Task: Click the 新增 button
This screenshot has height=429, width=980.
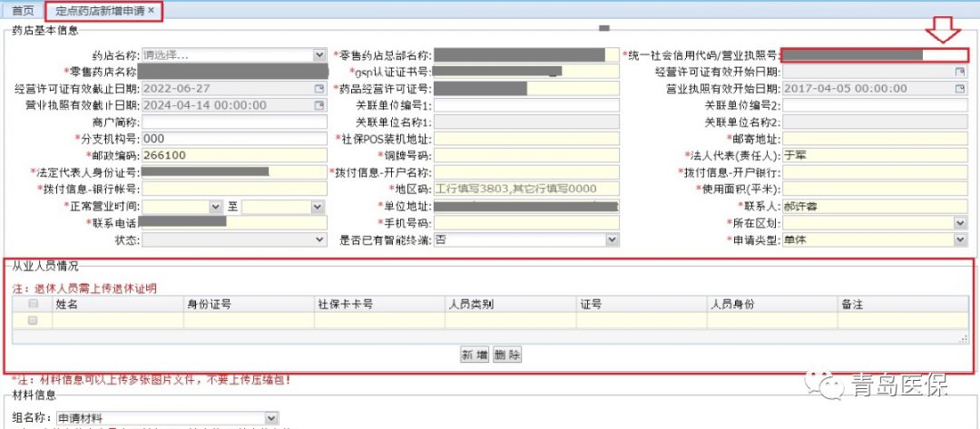Action: pos(475,355)
